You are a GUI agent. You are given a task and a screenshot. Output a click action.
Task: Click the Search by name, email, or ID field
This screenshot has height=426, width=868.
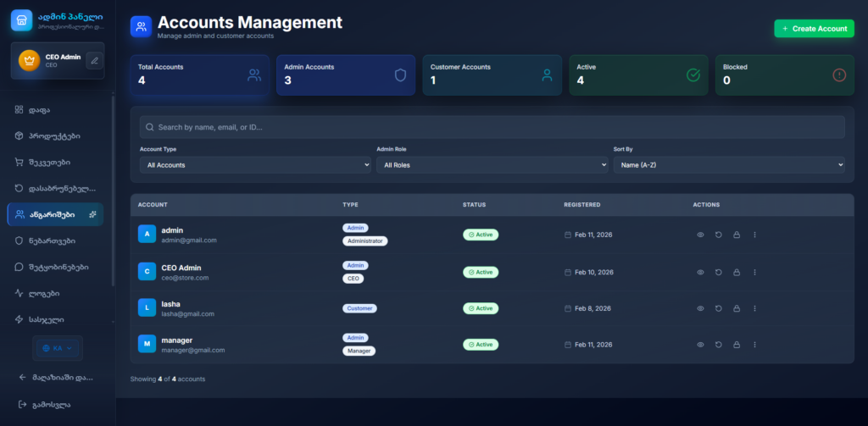coord(492,127)
